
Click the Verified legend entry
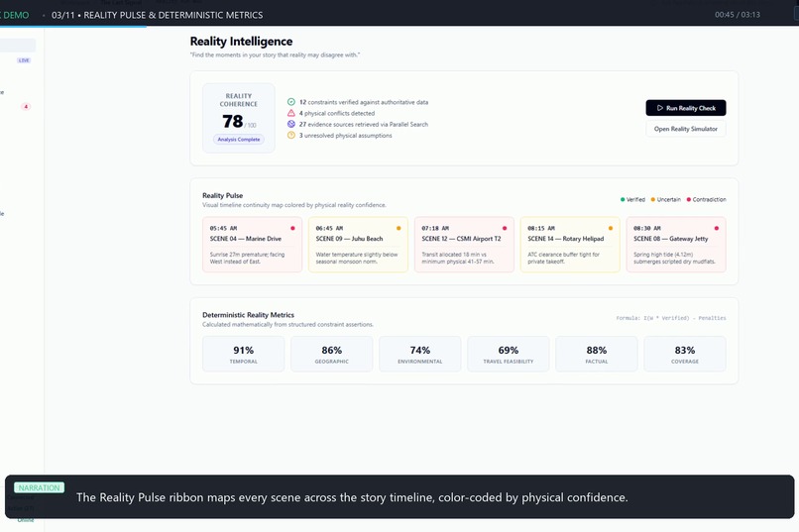(632, 199)
